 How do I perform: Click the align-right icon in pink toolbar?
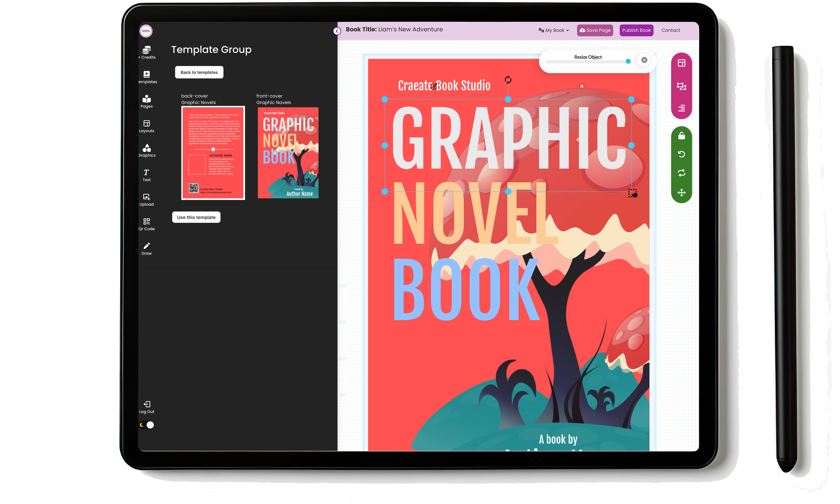[681, 108]
